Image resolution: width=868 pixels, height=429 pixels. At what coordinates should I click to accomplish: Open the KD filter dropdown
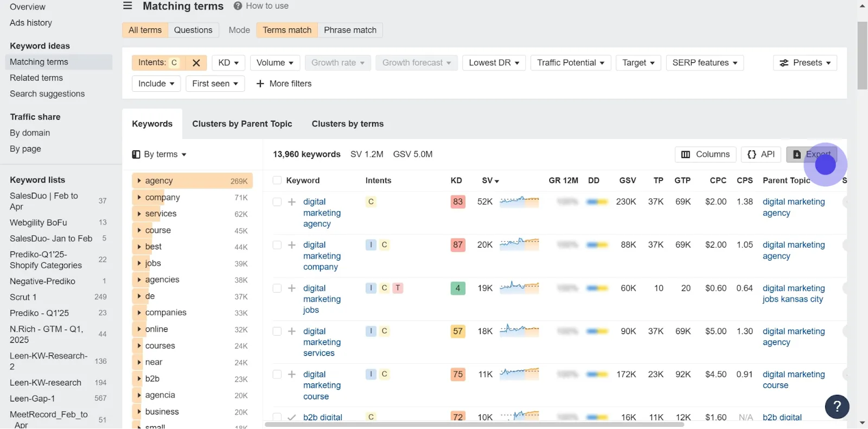(x=228, y=63)
